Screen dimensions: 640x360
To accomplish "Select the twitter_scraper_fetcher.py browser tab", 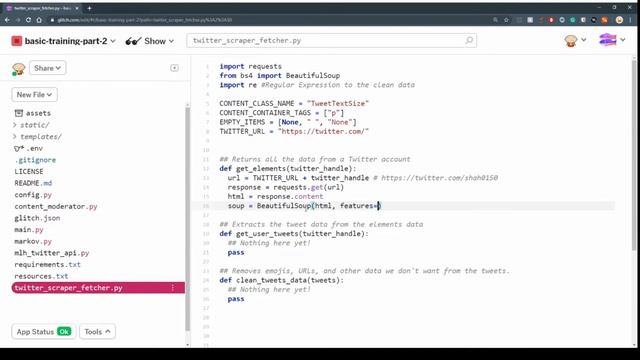I will click(x=42, y=8).
